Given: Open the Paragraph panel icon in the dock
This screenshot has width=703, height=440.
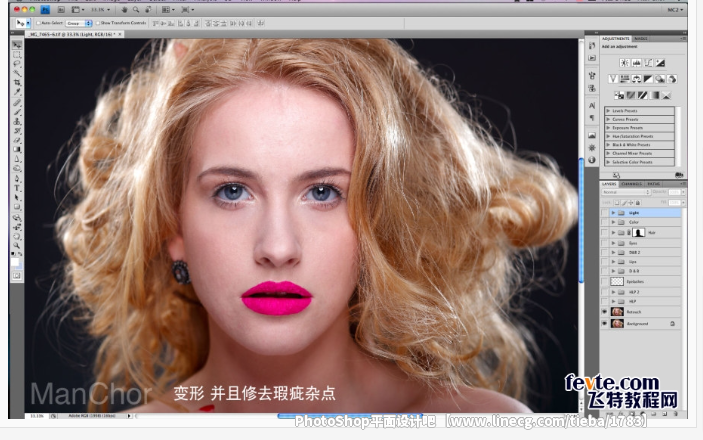Looking at the screenshot, I should pyautogui.click(x=592, y=118).
